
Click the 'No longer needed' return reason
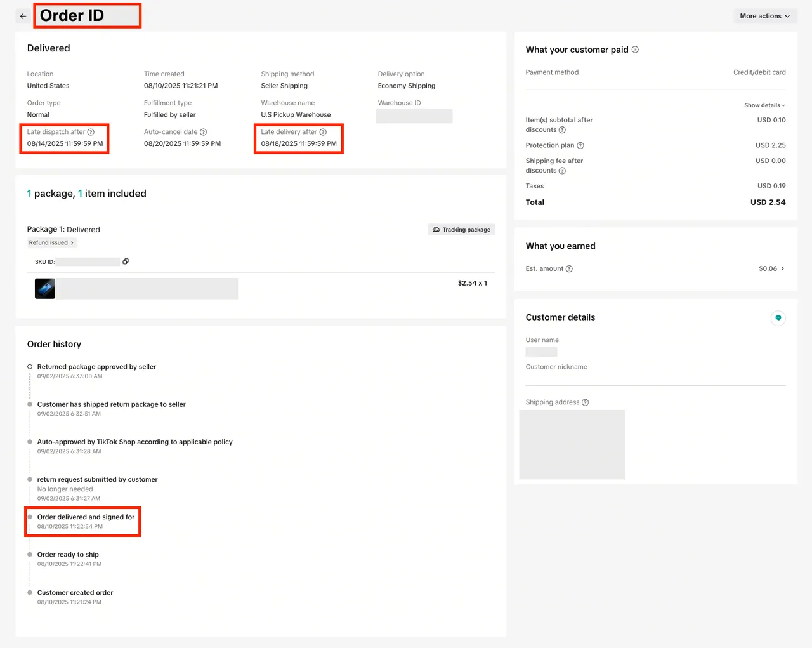(x=65, y=489)
